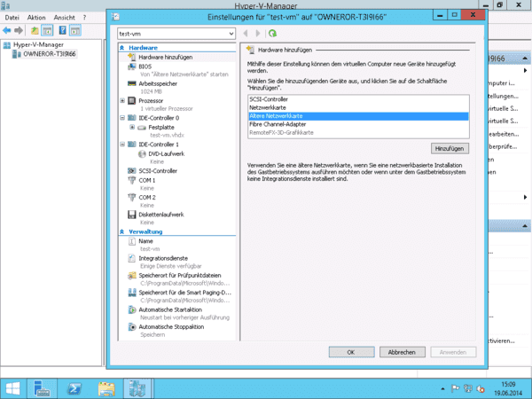Select the Integrationsdienste icon
This screenshot has height=399, width=532.
coord(131,258)
